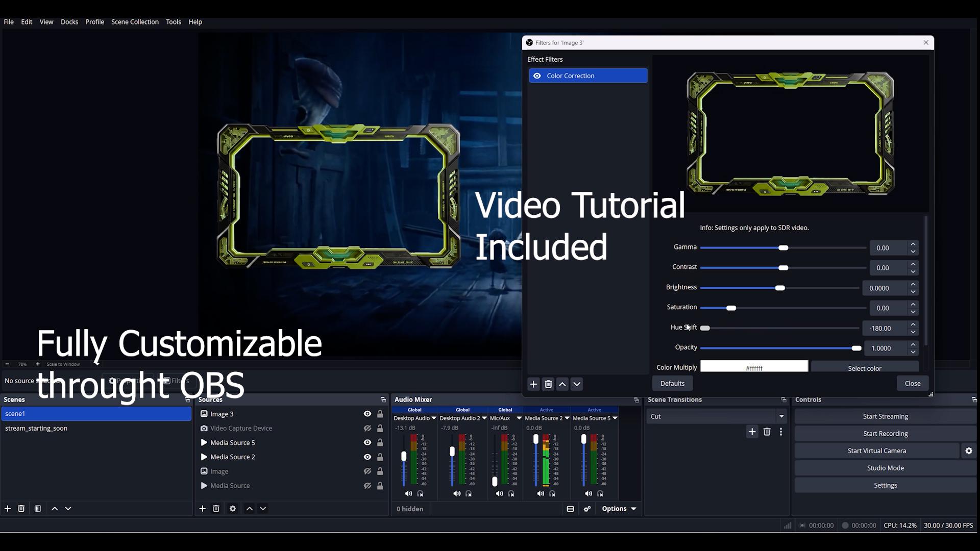Open transition properties three-dot menu
Image resolution: width=980 pixels, height=551 pixels.
(x=781, y=432)
